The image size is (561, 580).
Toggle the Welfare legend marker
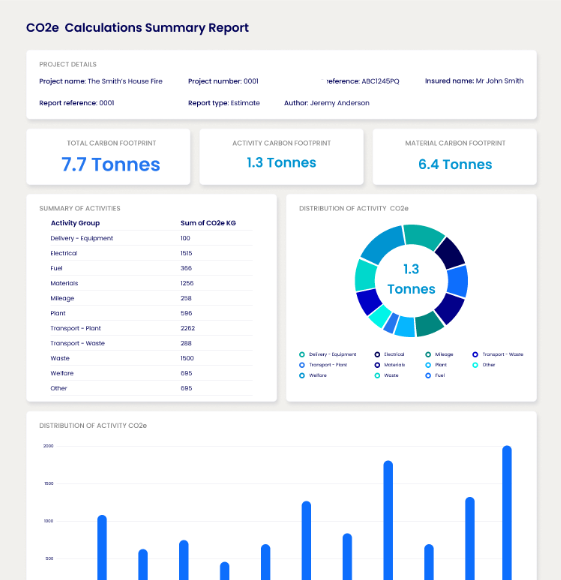click(302, 375)
